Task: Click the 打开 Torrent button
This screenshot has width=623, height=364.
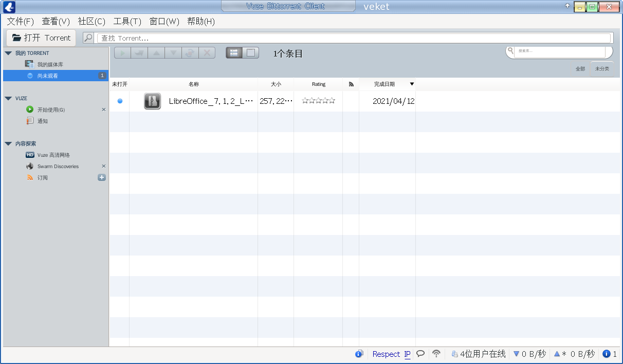Action: click(x=41, y=38)
